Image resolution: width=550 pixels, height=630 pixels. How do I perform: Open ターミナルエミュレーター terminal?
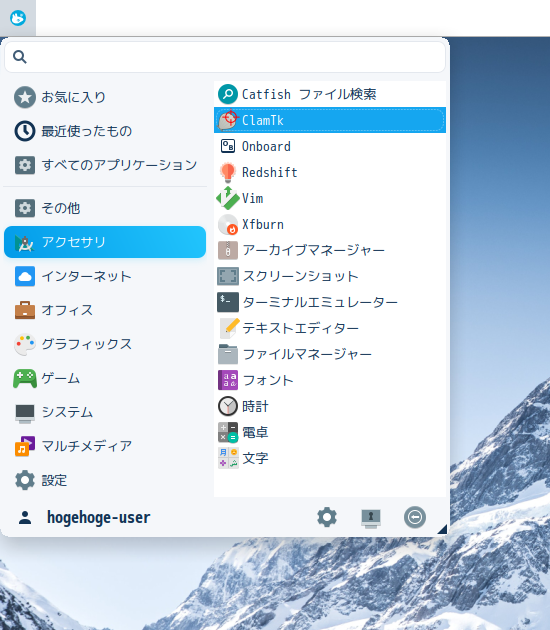330,302
